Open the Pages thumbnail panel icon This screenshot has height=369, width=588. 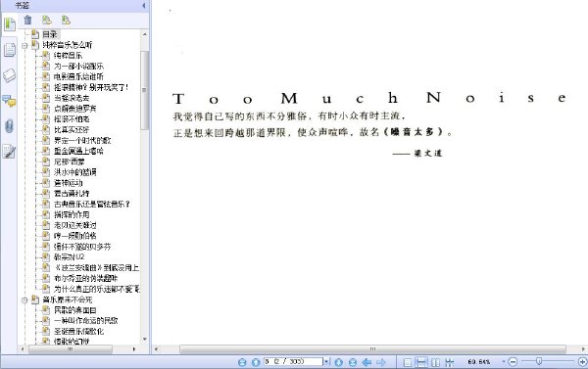coord(9,50)
